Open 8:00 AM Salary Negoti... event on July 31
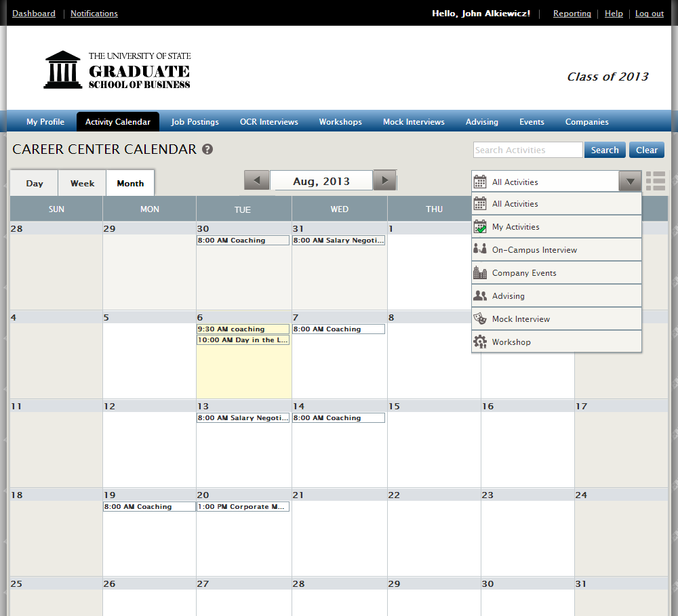 (x=338, y=241)
